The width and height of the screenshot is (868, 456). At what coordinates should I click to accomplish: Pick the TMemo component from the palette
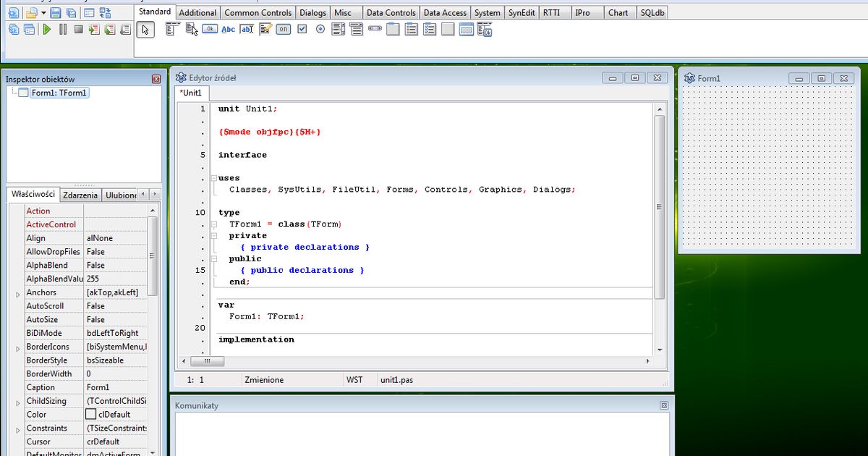(265, 29)
